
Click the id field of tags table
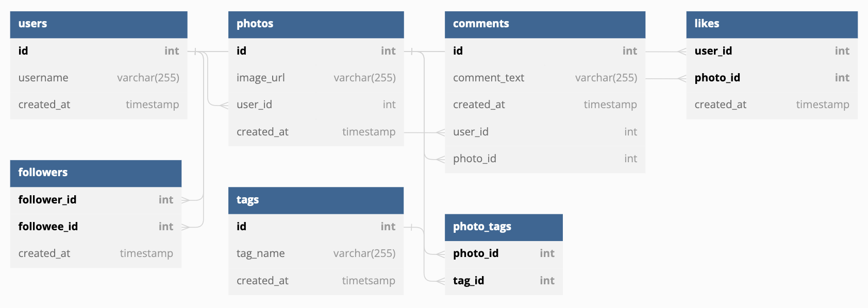tap(315, 227)
